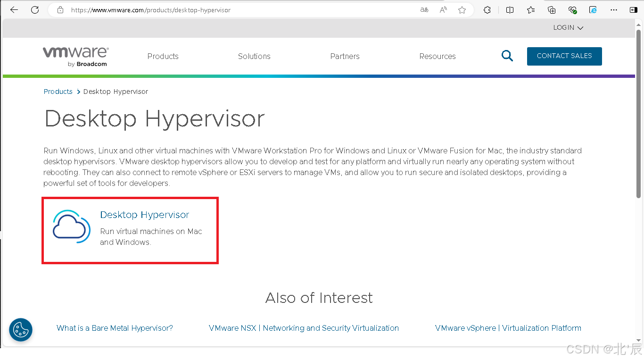The image size is (644, 360).
Task: Click the CONTACT SALES button
Action: click(x=564, y=56)
